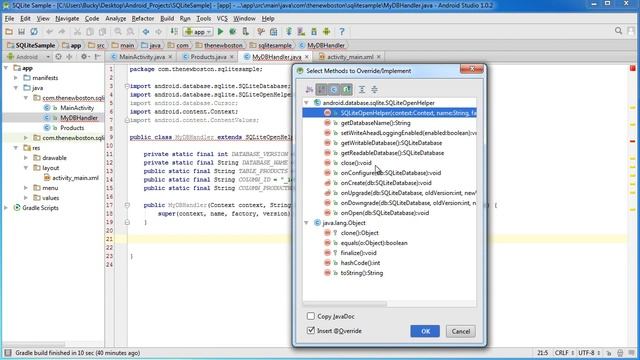Click the dialog horizontal scrollbar

pos(345,304)
